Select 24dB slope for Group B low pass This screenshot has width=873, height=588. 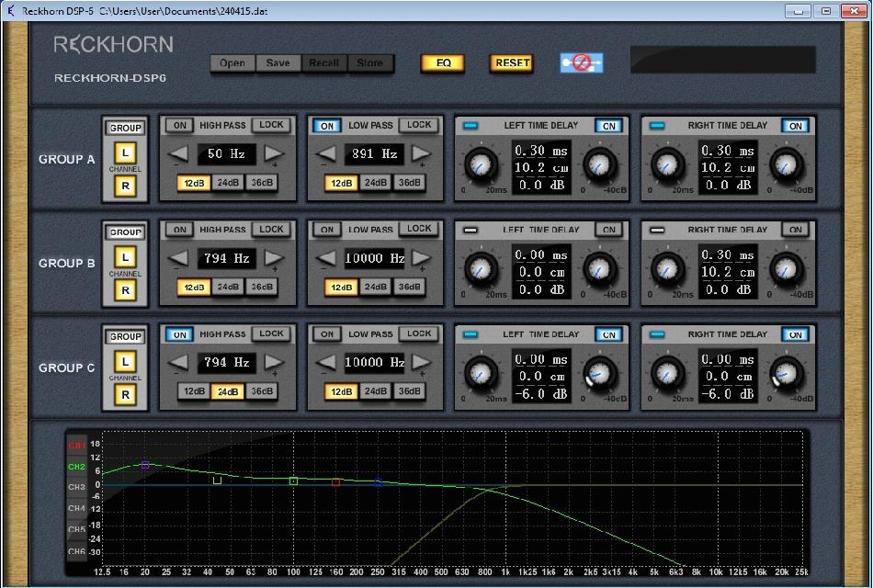(x=375, y=287)
